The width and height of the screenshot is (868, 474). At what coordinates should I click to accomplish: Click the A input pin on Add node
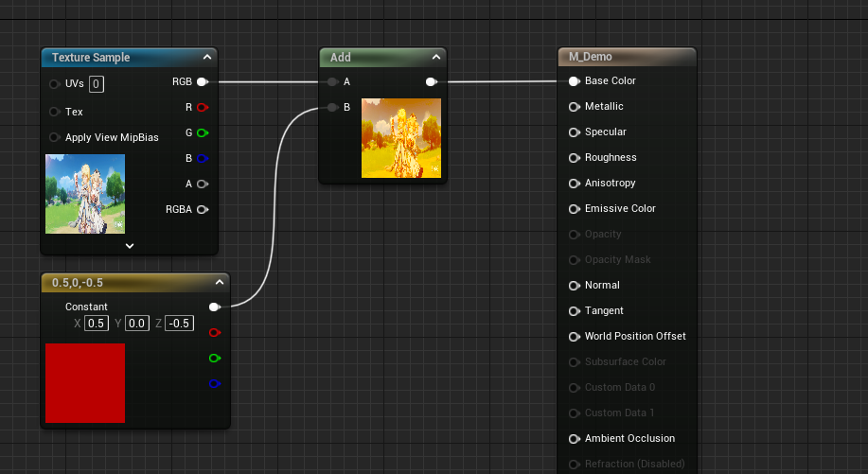(x=332, y=82)
